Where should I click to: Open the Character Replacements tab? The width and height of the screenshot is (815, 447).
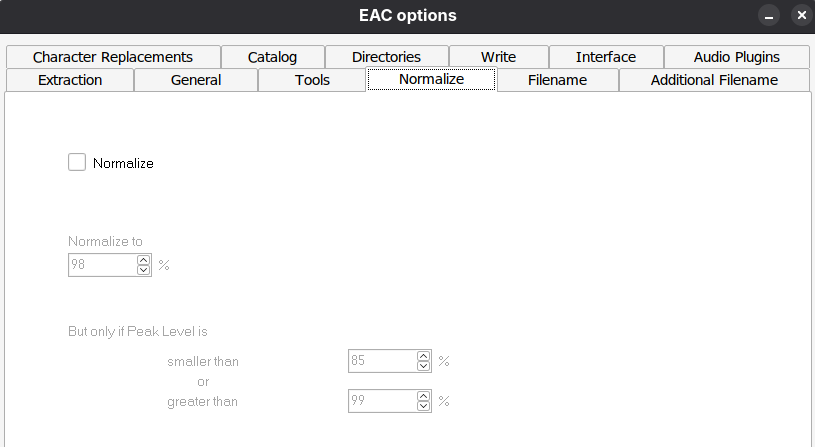(x=112, y=57)
